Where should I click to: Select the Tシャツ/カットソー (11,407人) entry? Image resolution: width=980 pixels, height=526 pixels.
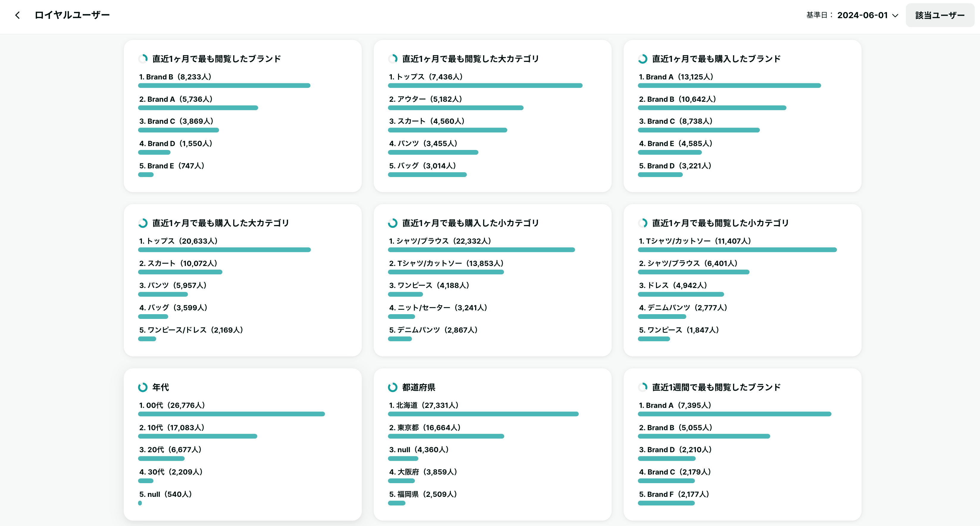click(695, 241)
